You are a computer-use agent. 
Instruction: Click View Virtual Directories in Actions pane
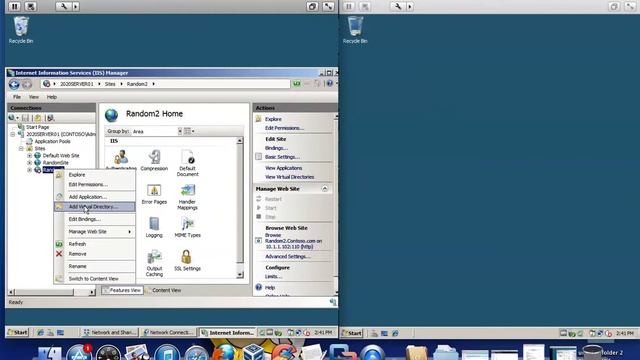click(x=289, y=177)
